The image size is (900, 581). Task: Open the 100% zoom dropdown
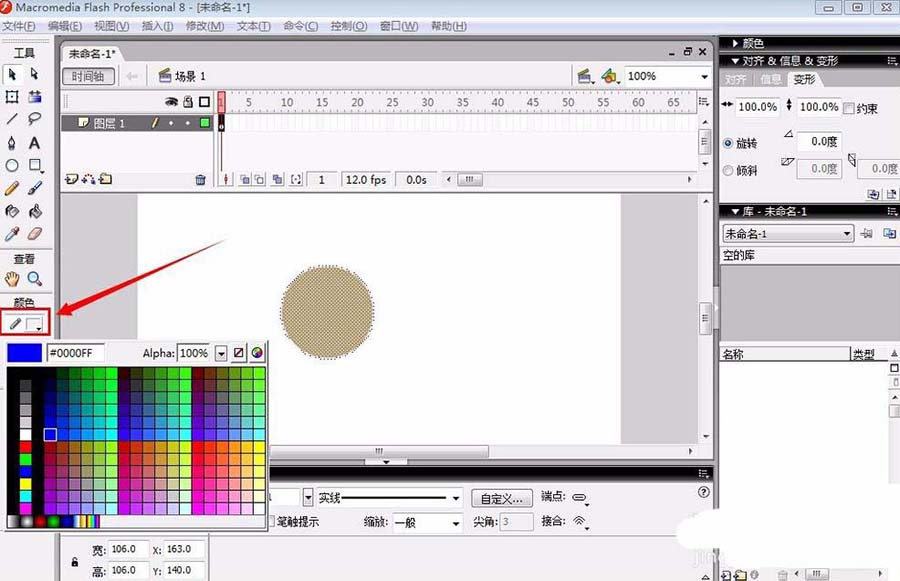click(x=704, y=76)
